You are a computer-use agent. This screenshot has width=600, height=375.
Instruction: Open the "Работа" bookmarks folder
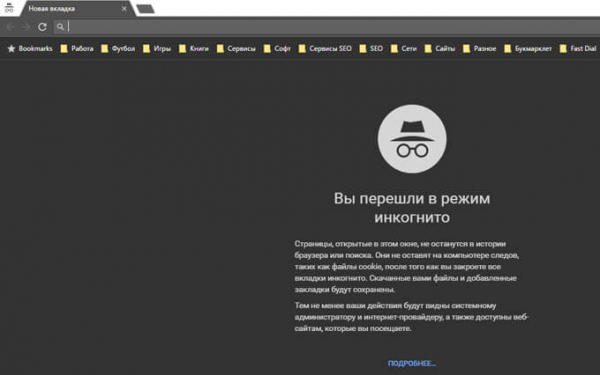[77, 49]
